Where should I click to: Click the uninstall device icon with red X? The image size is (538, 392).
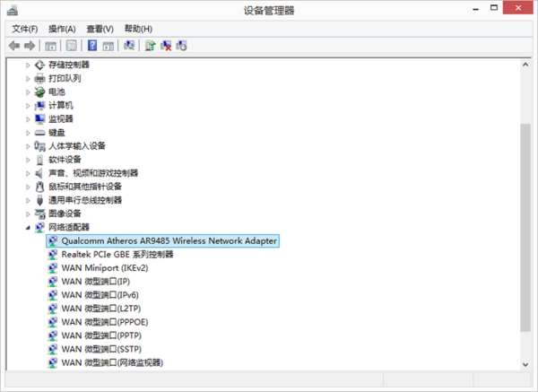[x=166, y=46]
